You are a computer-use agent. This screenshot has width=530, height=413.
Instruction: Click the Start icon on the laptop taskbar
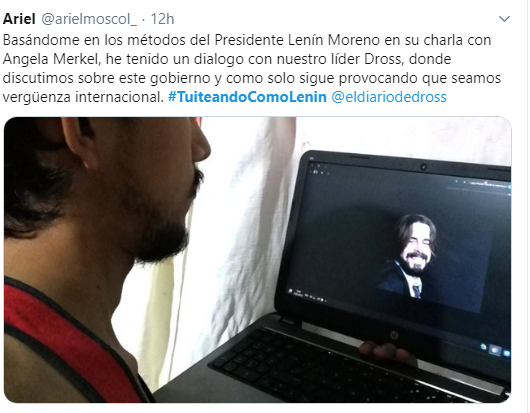290,291
